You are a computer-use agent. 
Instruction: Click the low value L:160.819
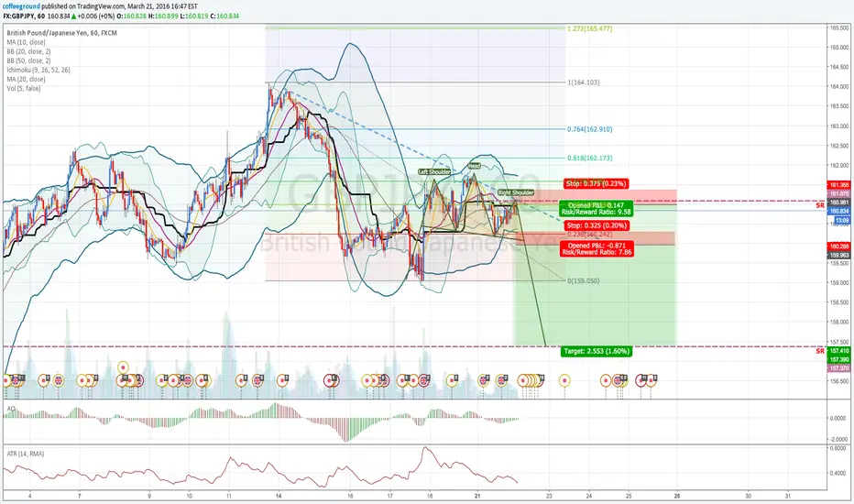[x=193, y=16]
